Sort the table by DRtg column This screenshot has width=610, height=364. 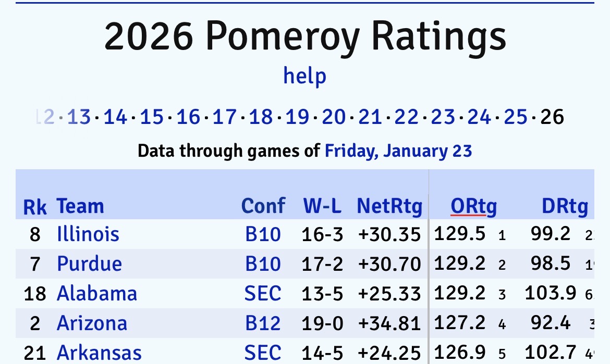click(x=565, y=206)
